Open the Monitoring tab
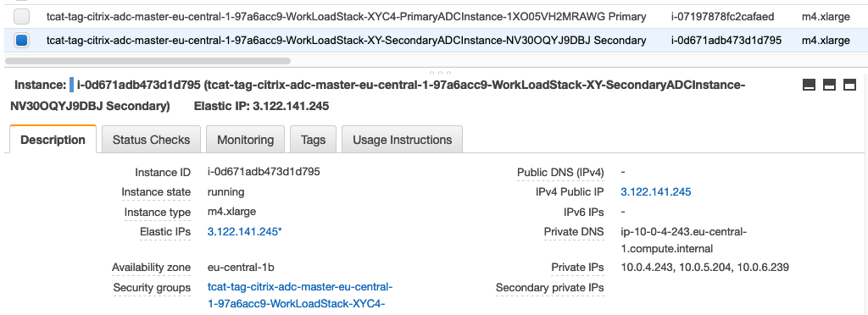Viewport: 868px width, 315px height. pyautogui.click(x=245, y=140)
